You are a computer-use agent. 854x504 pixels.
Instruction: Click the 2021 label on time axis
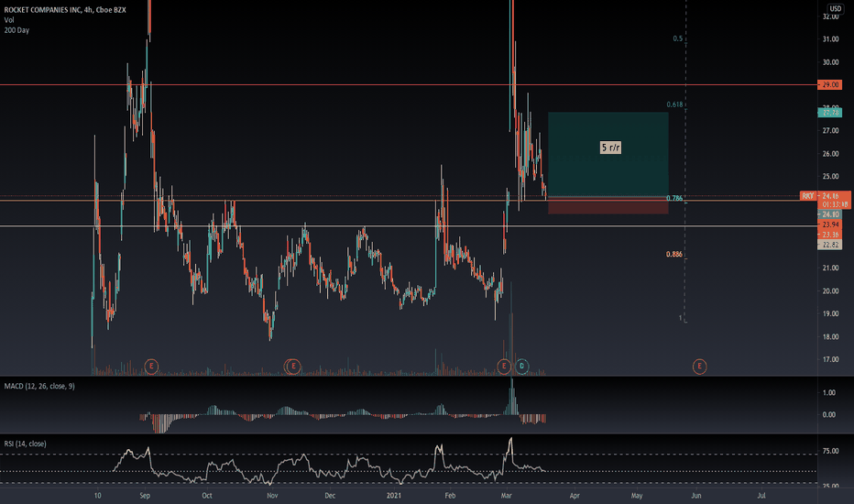point(394,496)
